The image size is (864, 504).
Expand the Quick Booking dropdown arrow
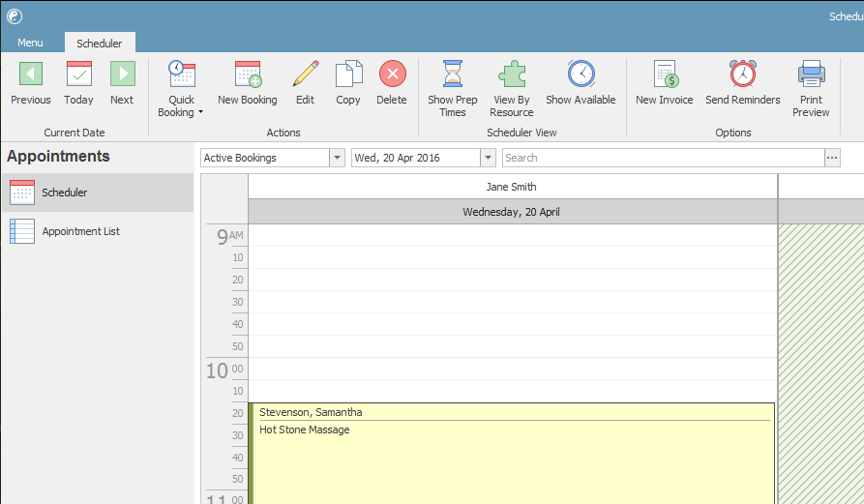coord(200,112)
